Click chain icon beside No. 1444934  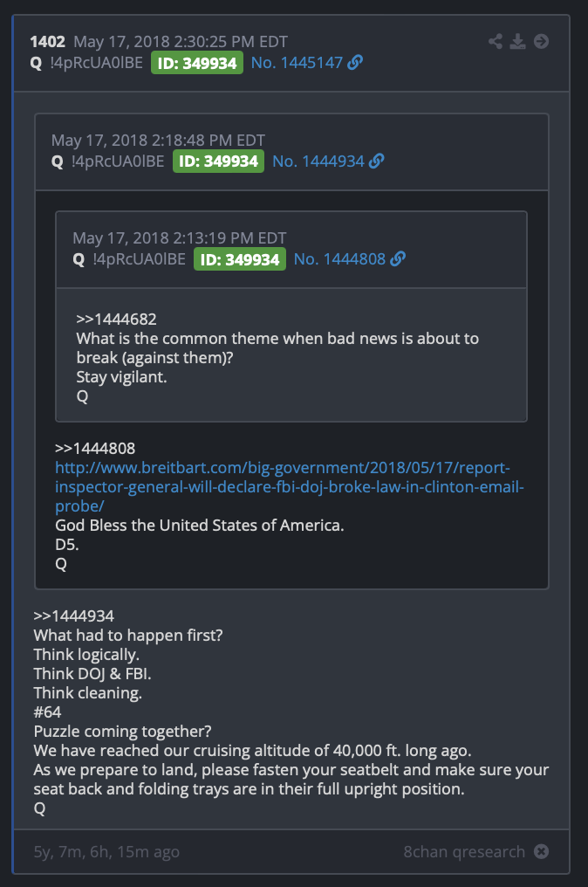point(377,162)
